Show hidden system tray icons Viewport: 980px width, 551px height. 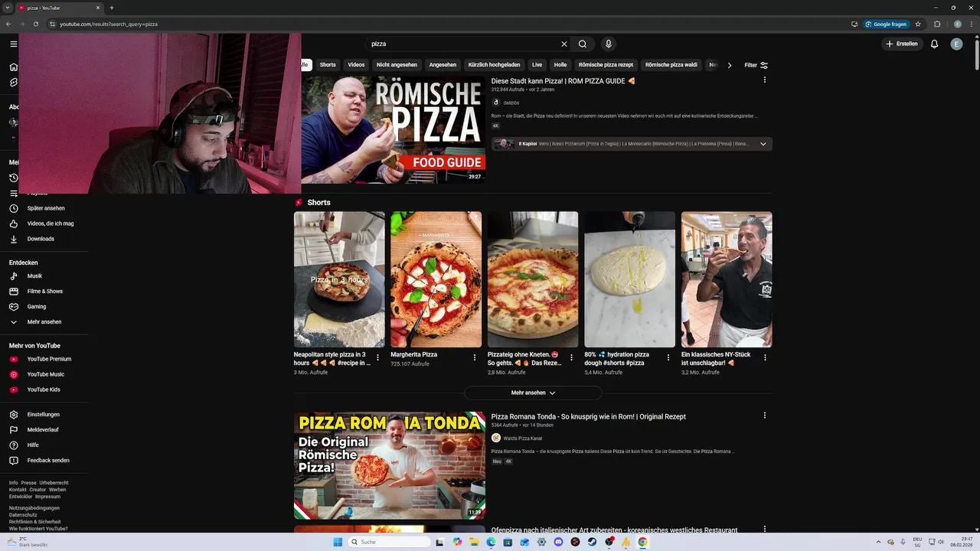pyautogui.click(x=880, y=542)
